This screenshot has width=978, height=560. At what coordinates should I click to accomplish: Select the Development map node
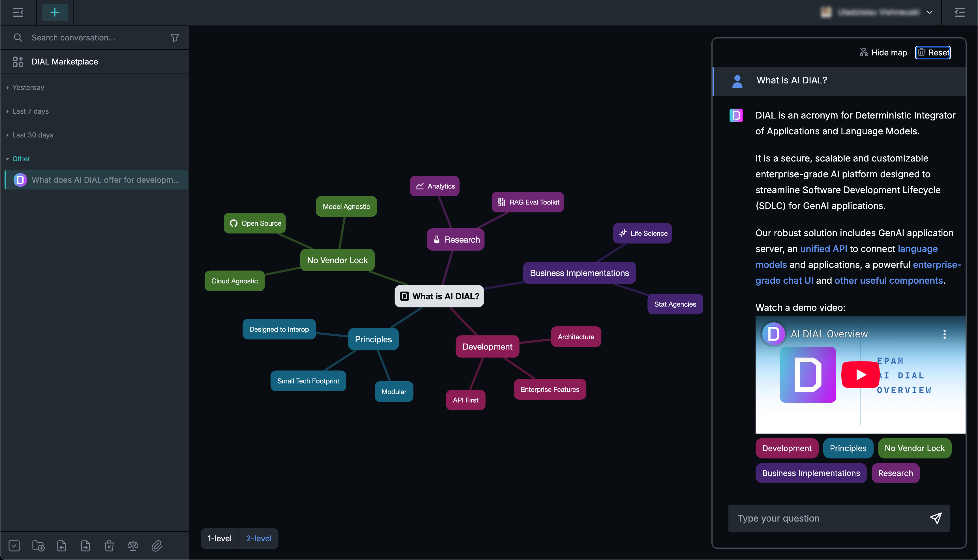click(488, 346)
